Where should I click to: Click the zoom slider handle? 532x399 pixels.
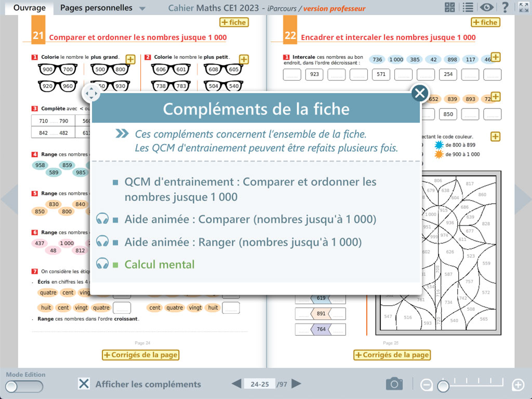pyautogui.click(x=443, y=386)
